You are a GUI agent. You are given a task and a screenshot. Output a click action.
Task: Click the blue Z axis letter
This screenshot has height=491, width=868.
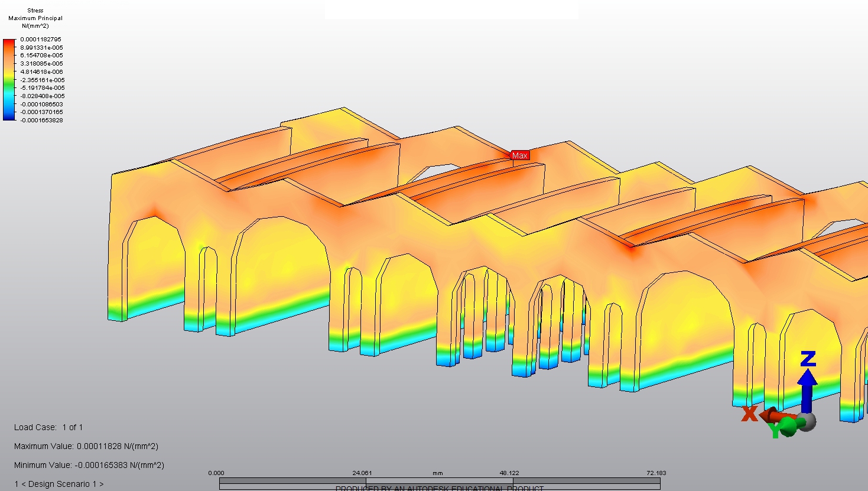click(808, 359)
